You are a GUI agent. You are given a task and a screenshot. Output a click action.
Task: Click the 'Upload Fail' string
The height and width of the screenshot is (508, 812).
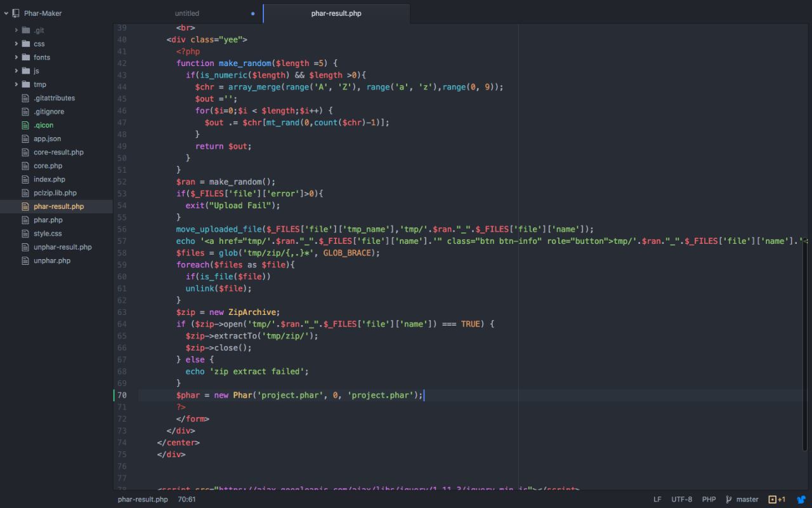[x=240, y=205]
